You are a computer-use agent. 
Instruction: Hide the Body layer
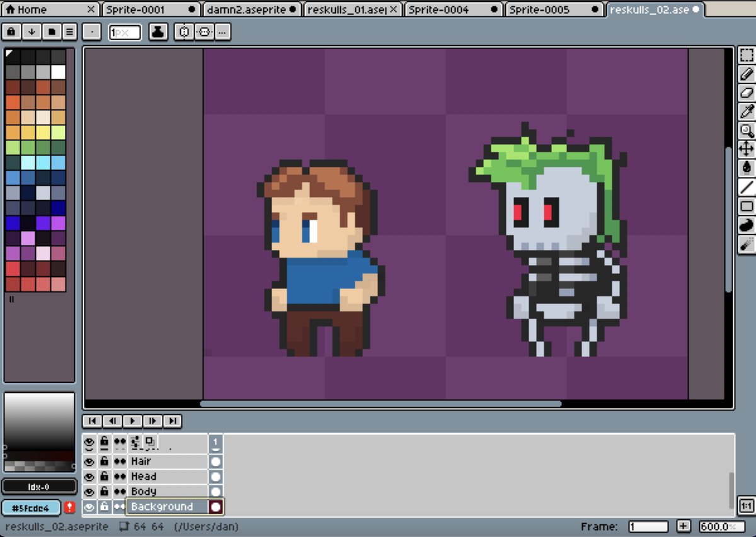point(89,492)
